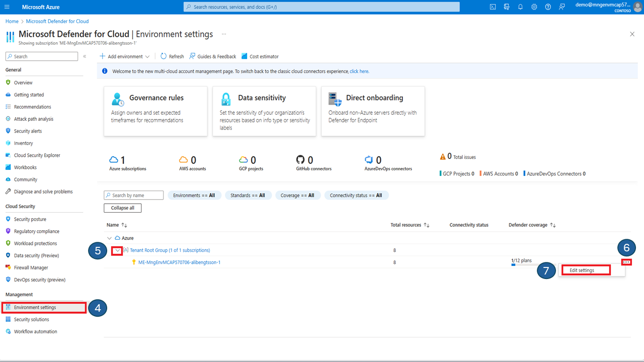Click into the global search resources box
The height and width of the screenshot is (362, 644).
point(321,7)
